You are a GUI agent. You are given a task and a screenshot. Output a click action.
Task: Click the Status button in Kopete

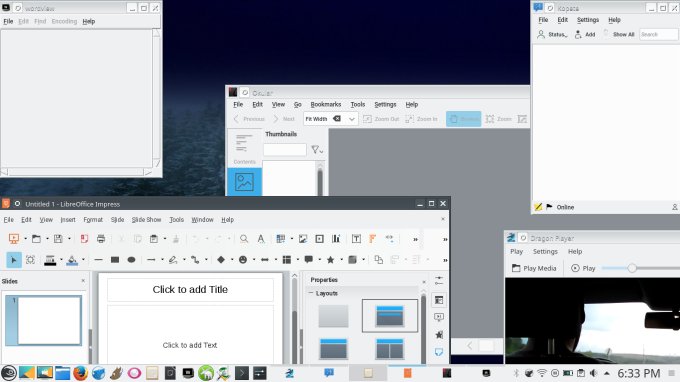click(552, 34)
